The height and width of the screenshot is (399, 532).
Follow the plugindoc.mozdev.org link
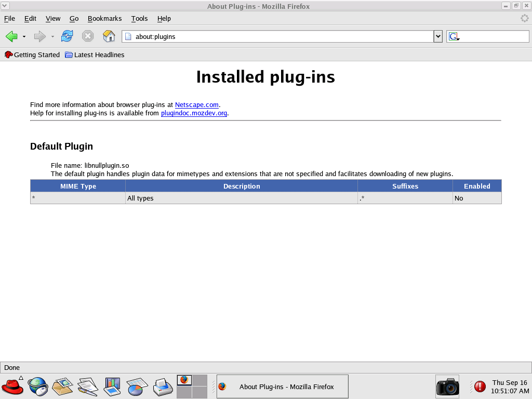194,113
